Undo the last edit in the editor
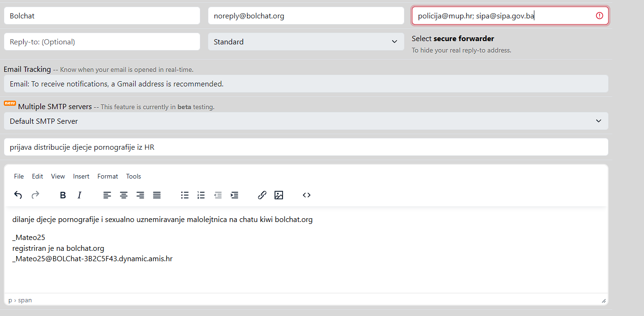This screenshot has height=316, width=644. (x=18, y=195)
